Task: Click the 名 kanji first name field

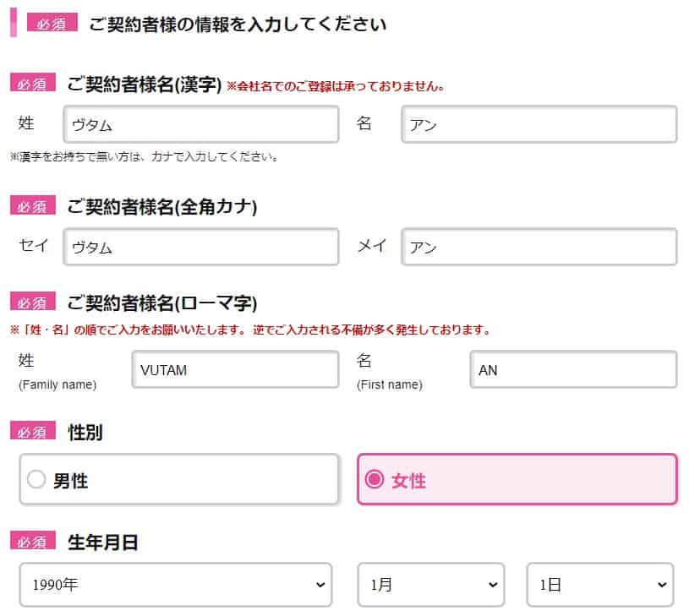Action: [x=539, y=124]
